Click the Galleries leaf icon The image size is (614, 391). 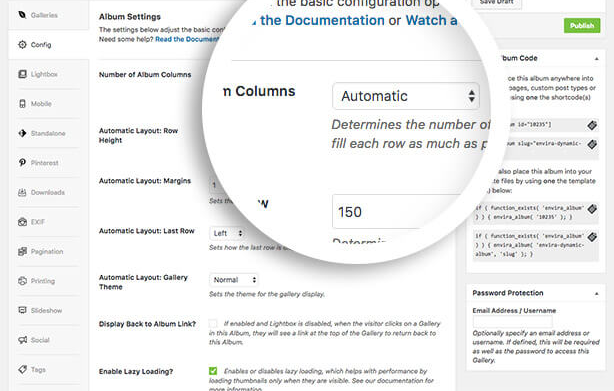[22, 15]
